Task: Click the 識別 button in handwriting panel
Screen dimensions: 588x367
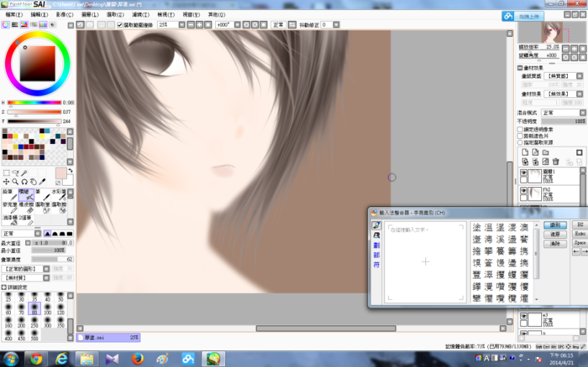Action: (x=555, y=225)
